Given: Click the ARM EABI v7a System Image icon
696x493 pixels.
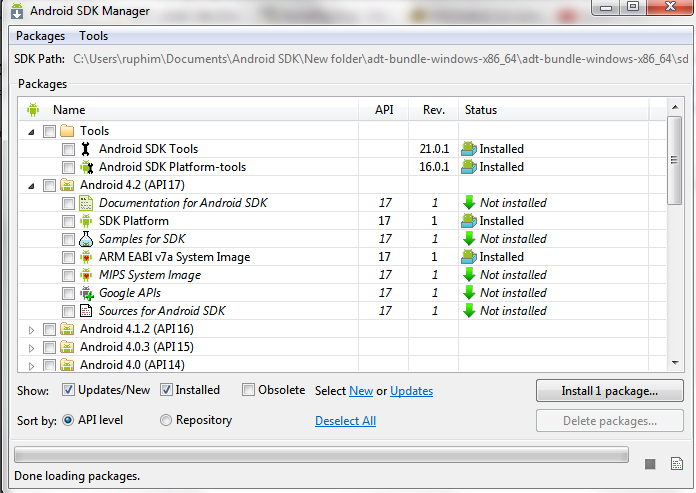Looking at the screenshot, I should click(x=86, y=257).
